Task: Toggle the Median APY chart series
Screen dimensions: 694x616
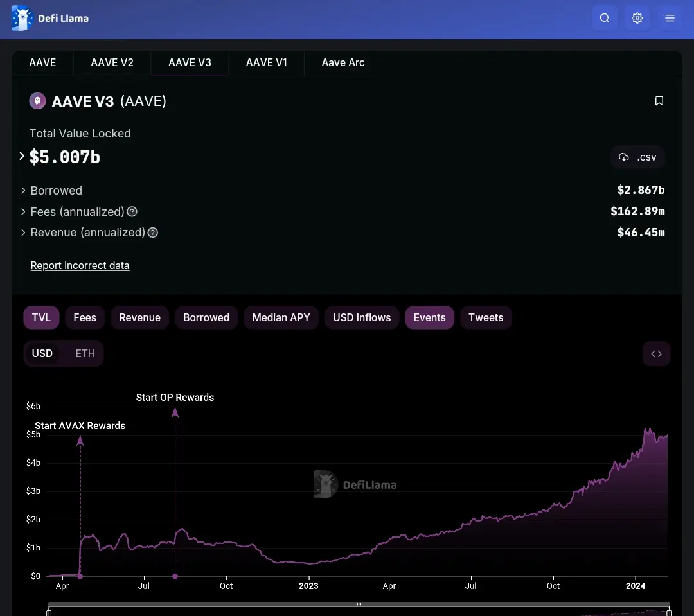Action: 281,318
